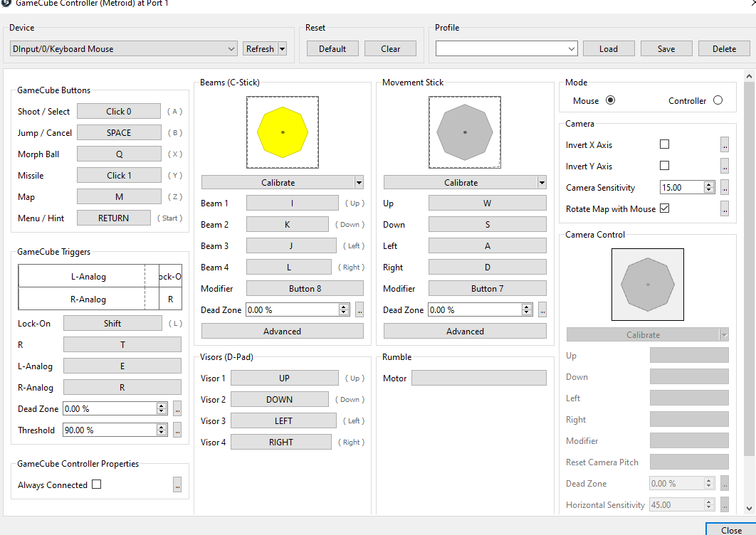Screen dimensions: 756x535
Task: Open the Device dropdown list
Action: pos(231,49)
